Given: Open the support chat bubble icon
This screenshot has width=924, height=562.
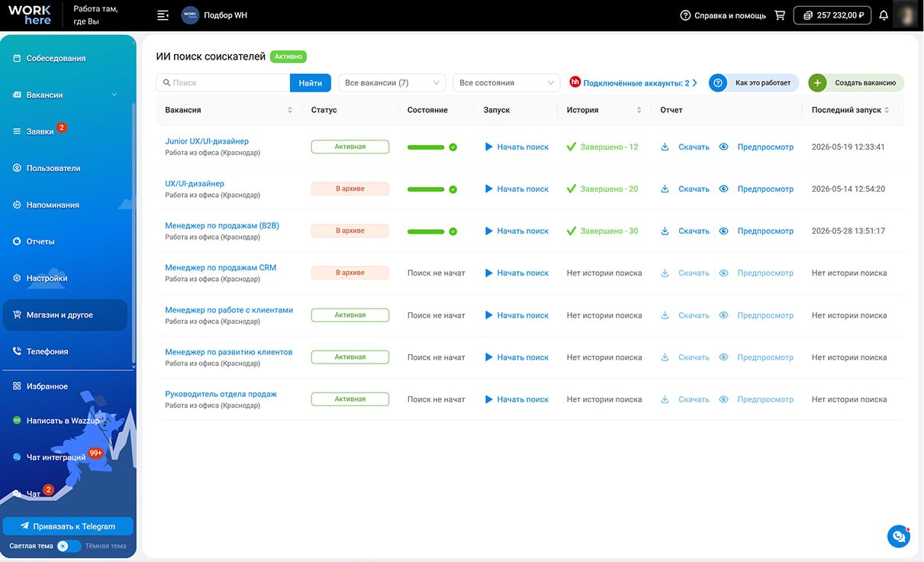Looking at the screenshot, I should pyautogui.click(x=899, y=537).
